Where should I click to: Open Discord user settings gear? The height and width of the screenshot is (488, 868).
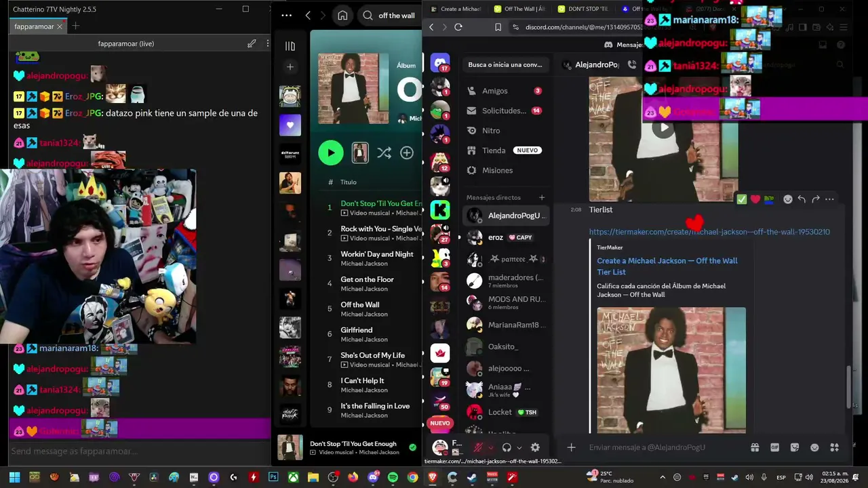tap(535, 447)
